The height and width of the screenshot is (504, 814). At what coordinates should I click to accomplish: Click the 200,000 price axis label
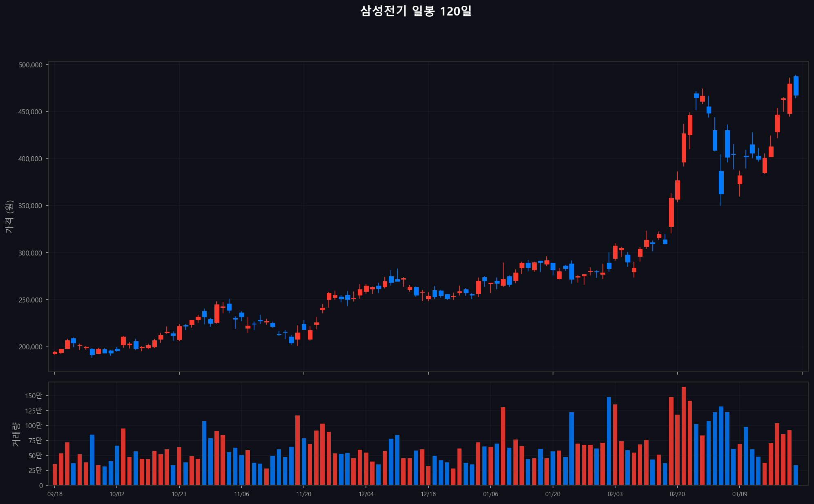coord(31,347)
